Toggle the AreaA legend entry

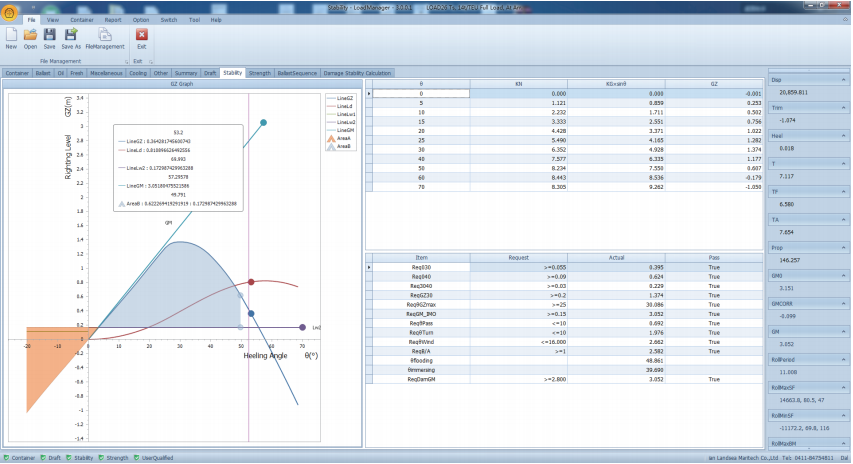[340, 139]
